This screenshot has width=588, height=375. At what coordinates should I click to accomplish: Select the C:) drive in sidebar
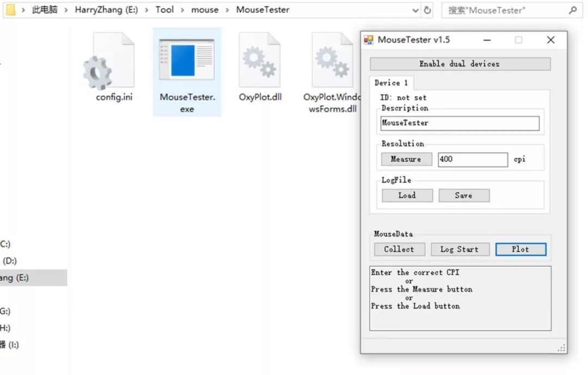point(5,244)
